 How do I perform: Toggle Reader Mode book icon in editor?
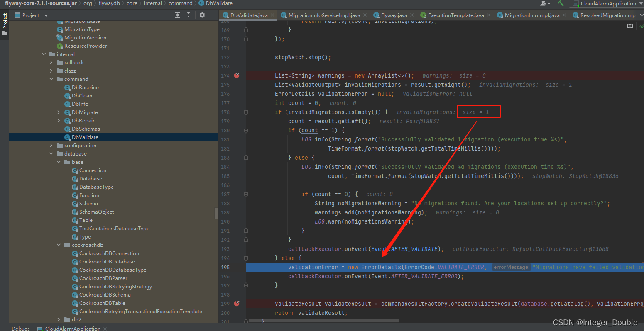tap(630, 26)
